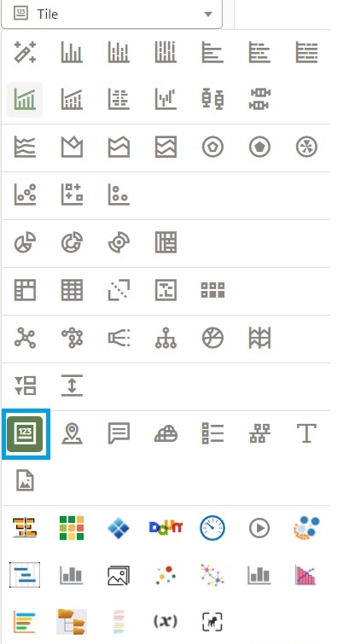Choose the Box plot icon
This screenshot has width=355, height=644.
click(x=212, y=99)
